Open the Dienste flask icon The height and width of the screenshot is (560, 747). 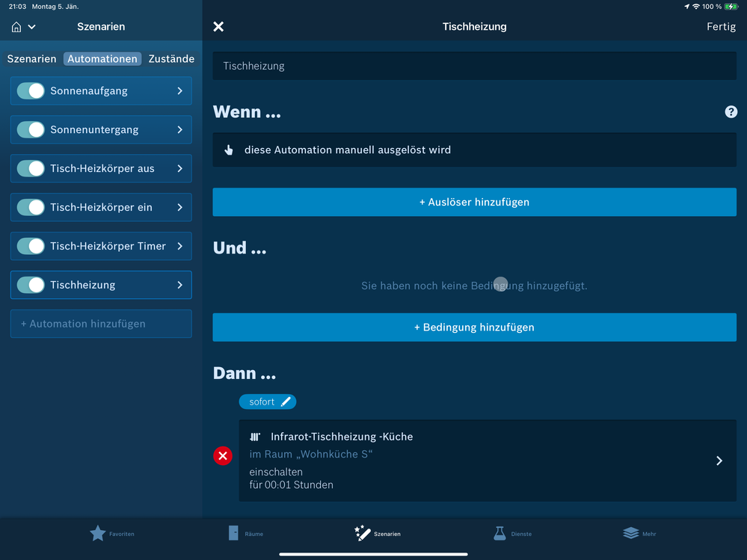point(499,533)
